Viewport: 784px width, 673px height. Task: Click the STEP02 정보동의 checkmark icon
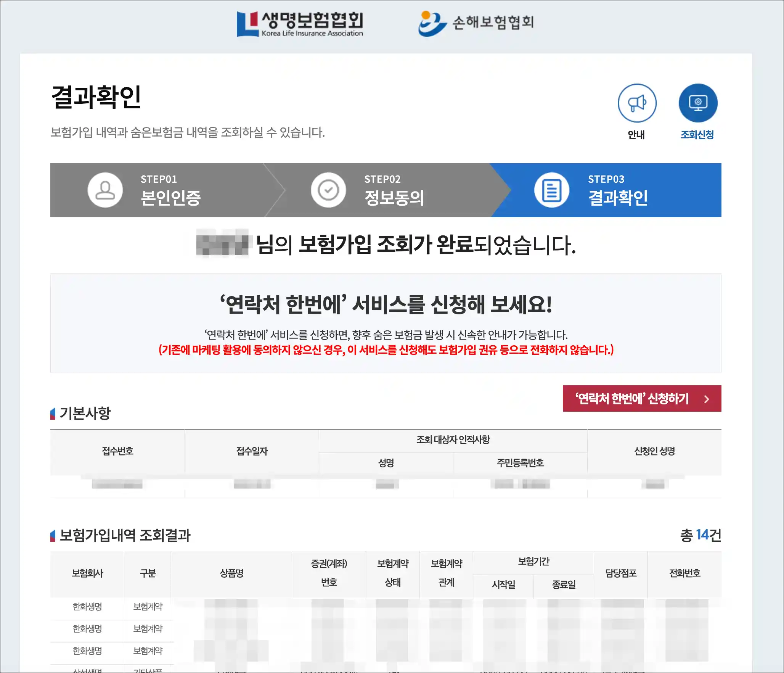click(328, 190)
